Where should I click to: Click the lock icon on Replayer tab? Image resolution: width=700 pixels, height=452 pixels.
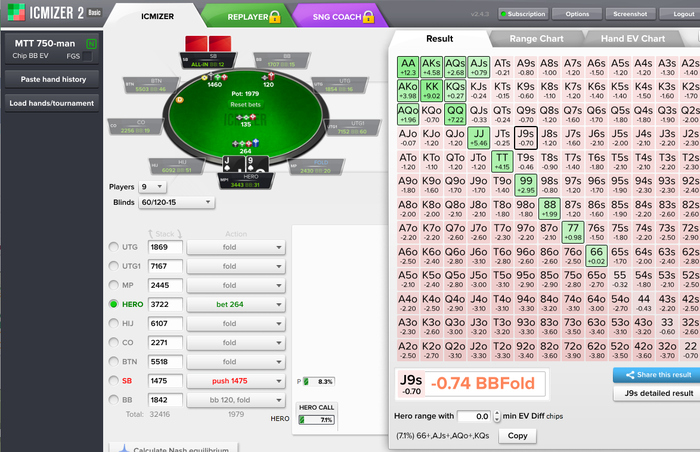[x=275, y=17]
